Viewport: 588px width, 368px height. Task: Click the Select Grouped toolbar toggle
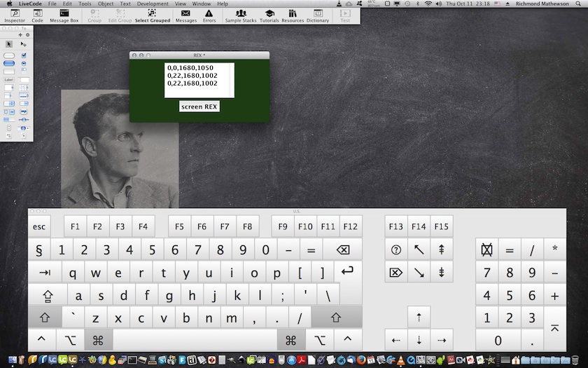[152, 15]
